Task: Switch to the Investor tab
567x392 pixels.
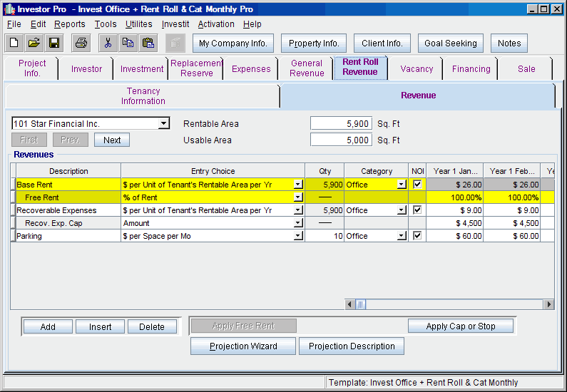Action: (x=86, y=69)
